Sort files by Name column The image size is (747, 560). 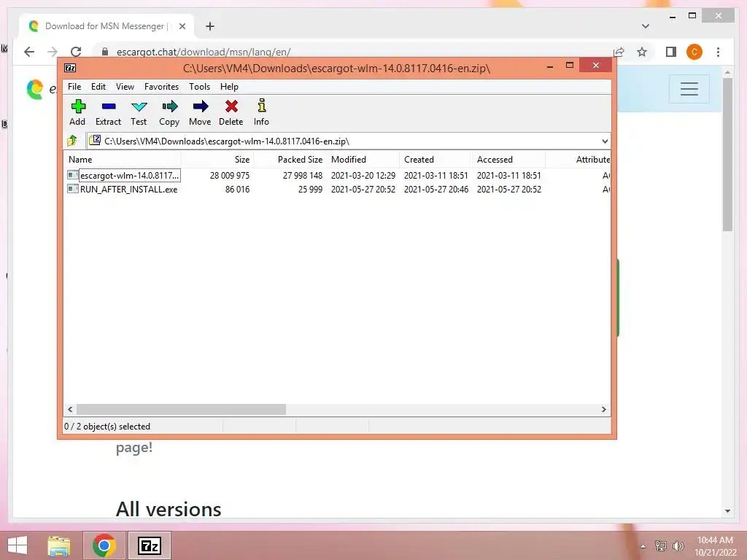click(x=122, y=160)
